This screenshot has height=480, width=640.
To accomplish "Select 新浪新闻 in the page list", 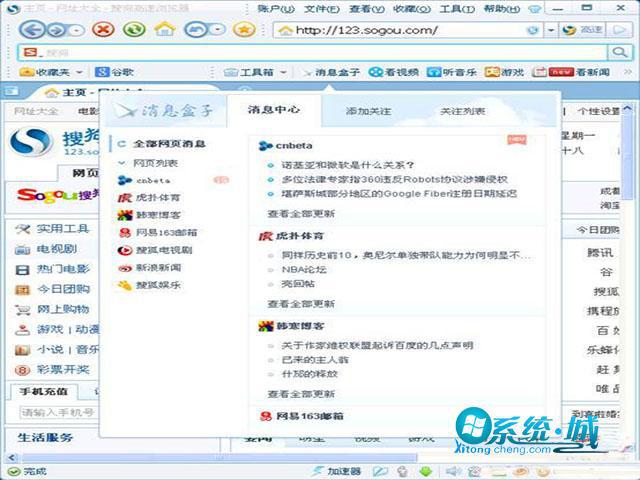I will 149,268.
